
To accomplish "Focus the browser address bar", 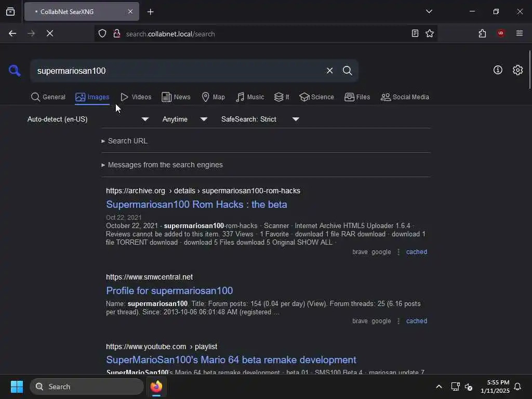I will (x=264, y=34).
